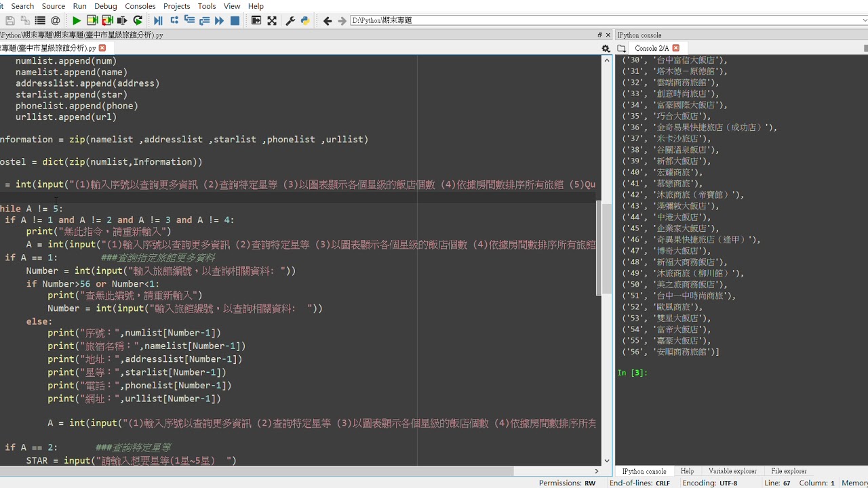The height and width of the screenshot is (488, 868).
Task: Run current cell icon
Action: [92, 21]
